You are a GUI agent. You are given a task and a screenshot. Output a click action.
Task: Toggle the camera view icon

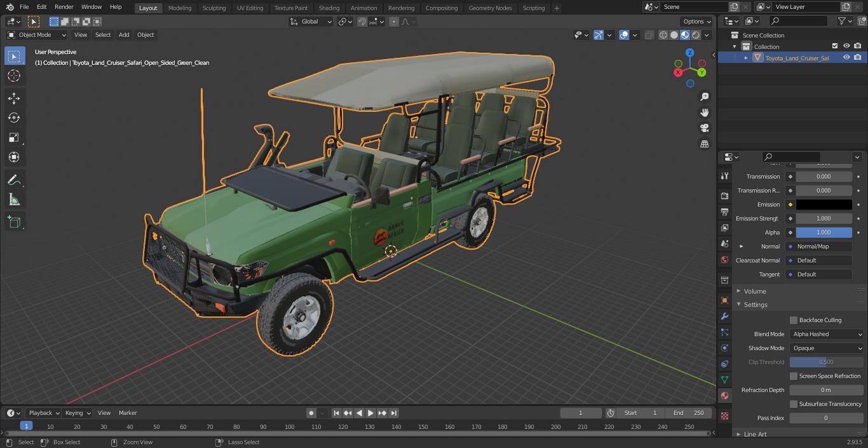tap(704, 128)
